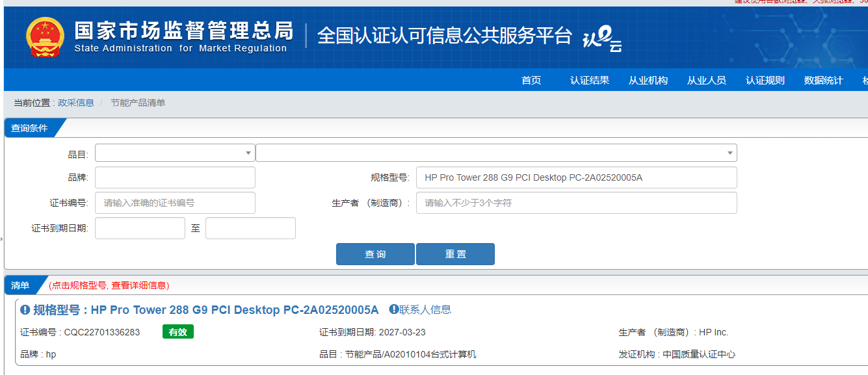Click the 节能产品清单 breadcrumb item
The height and width of the screenshot is (375, 868).
coord(138,103)
